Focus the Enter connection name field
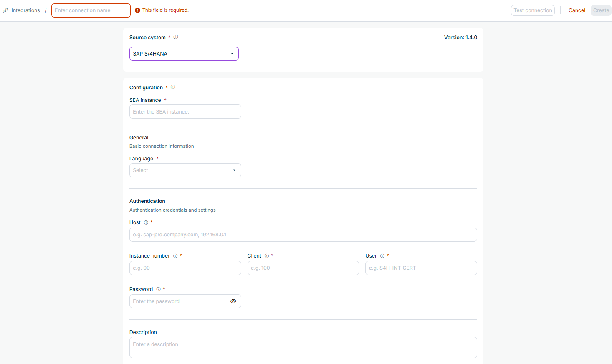The width and height of the screenshot is (612, 364). 91,10
